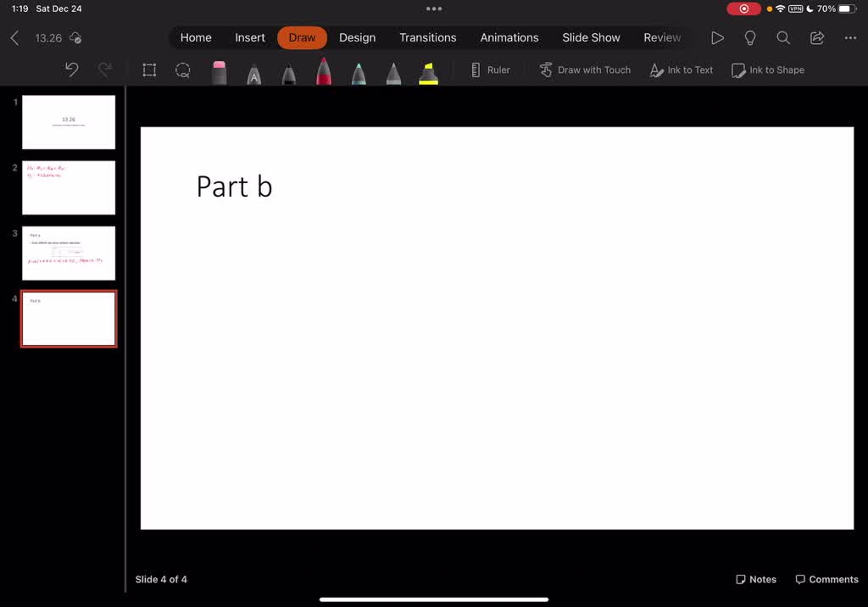Screen dimensions: 868x607
Task: Enable the Ink to Shape option
Action: tap(768, 70)
